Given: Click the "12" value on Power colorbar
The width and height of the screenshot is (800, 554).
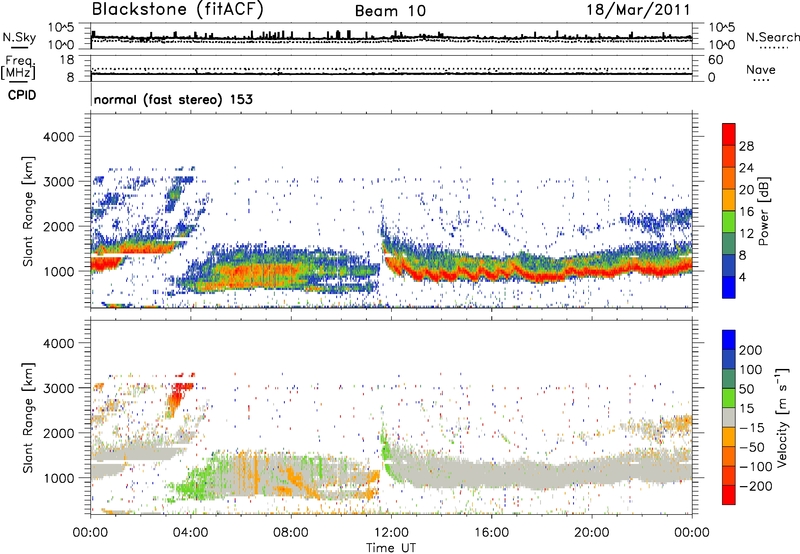Looking at the screenshot, I should (x=746, y=233).
